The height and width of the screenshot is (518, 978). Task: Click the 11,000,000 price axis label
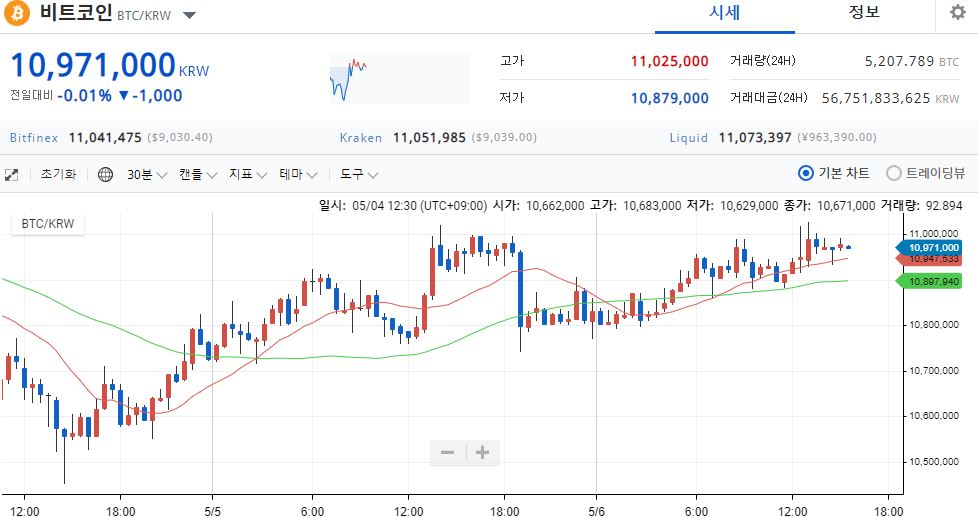point(934,234)
